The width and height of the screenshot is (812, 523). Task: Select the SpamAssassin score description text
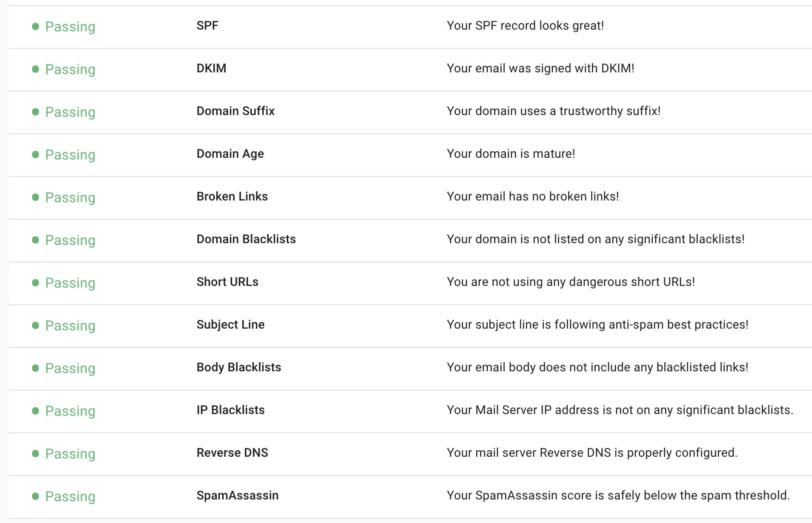(618, 496)
